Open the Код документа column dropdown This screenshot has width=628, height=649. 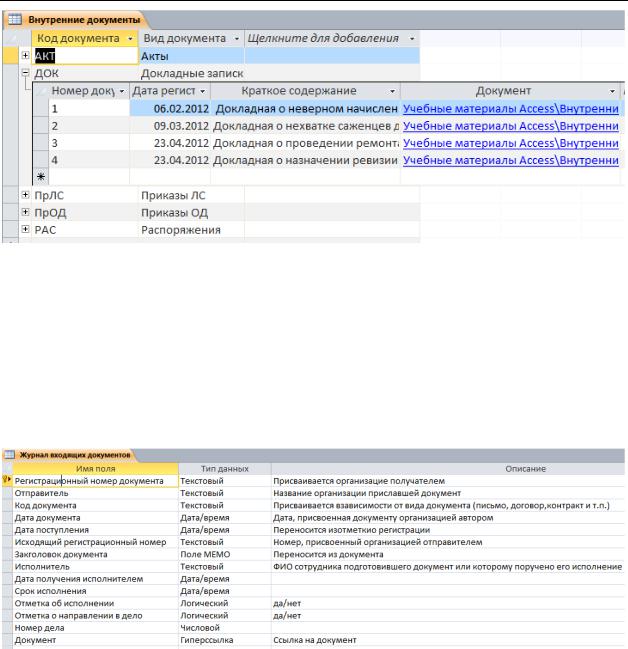[130, 38]
